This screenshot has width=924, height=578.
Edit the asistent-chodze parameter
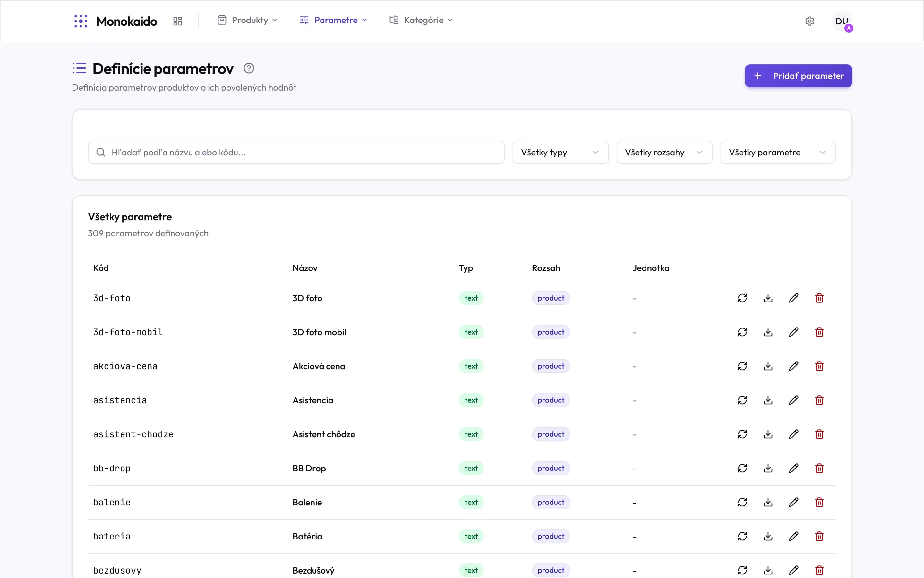point(793,434)
